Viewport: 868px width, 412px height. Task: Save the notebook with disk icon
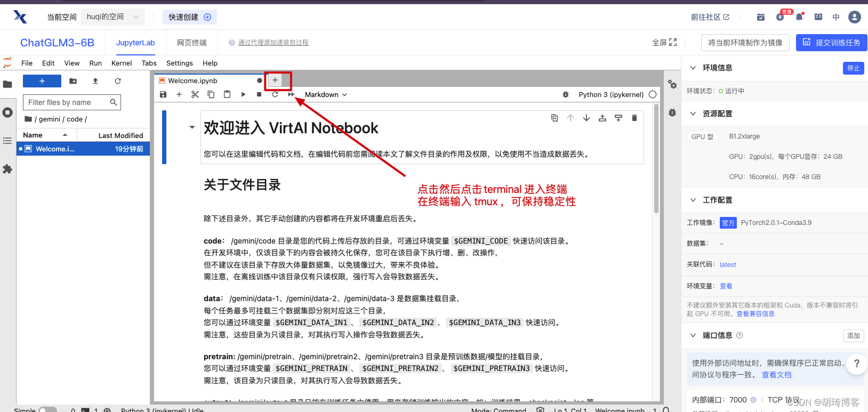163,94
